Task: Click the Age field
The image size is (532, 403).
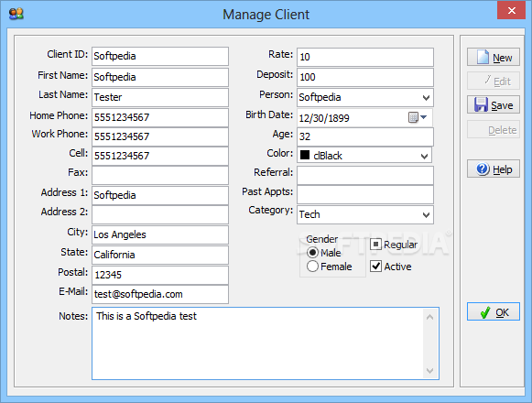Action: point(365,136)
